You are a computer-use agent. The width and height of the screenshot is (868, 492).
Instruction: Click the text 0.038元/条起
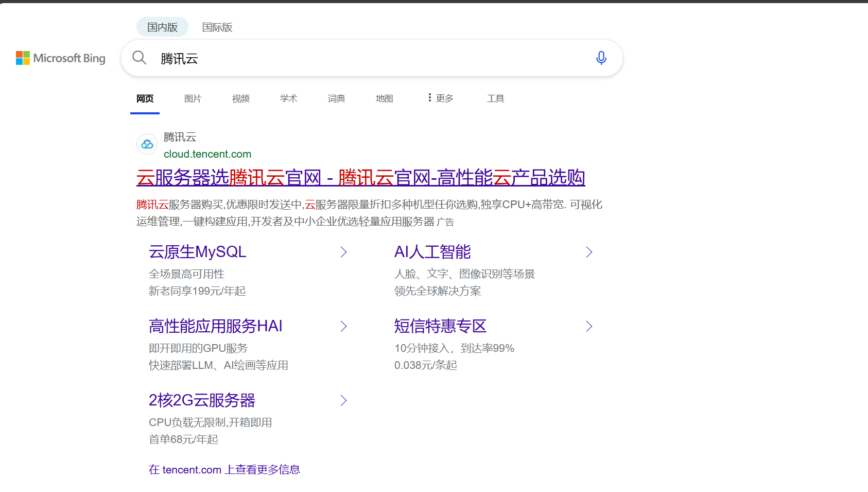[x=426, y=365]
